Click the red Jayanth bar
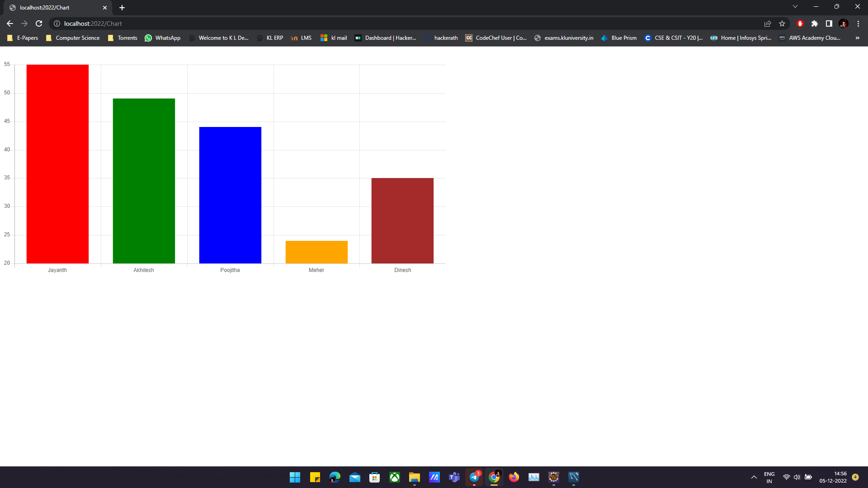868x488 pixels. tap(57, 164)
